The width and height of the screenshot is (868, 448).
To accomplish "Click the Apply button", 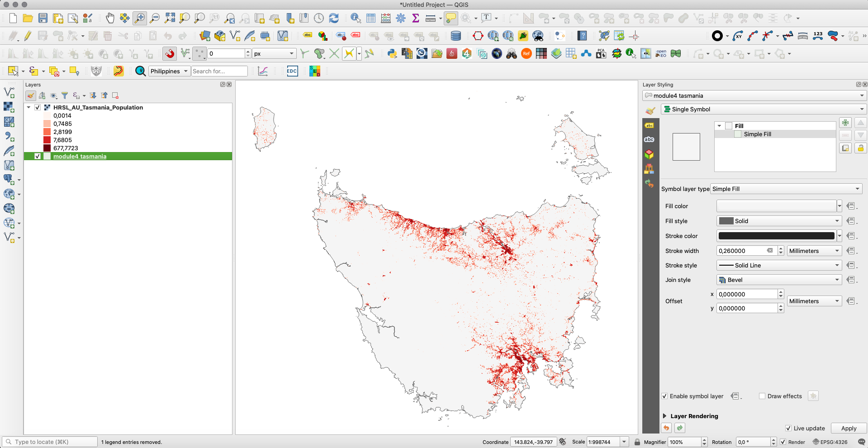I will point(849,428).
